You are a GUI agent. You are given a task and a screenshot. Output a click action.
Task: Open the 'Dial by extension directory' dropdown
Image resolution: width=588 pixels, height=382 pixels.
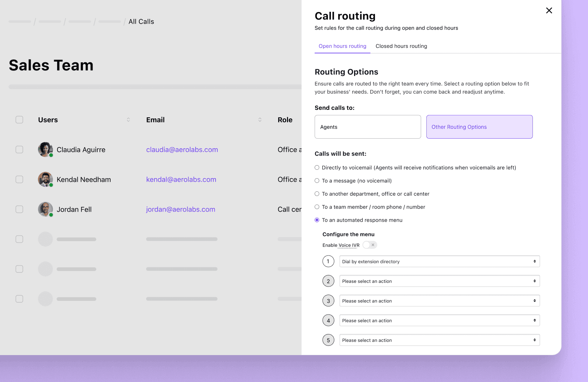click(x=439, y=261)
